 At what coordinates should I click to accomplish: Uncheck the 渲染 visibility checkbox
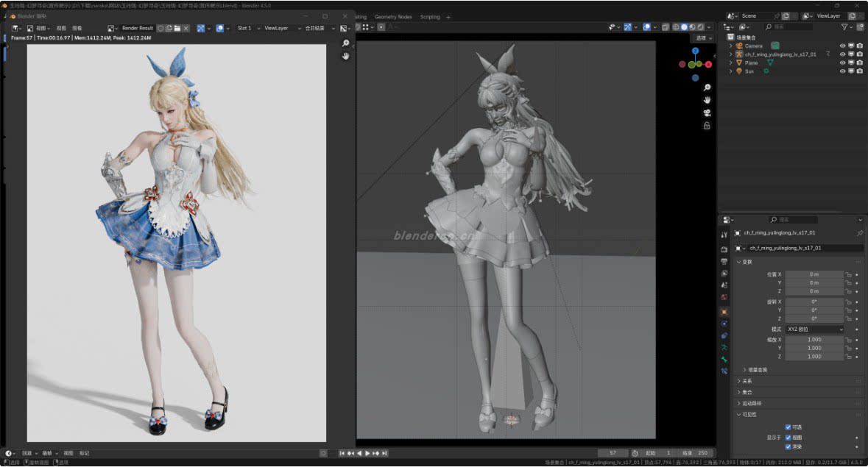coord(788,446)
